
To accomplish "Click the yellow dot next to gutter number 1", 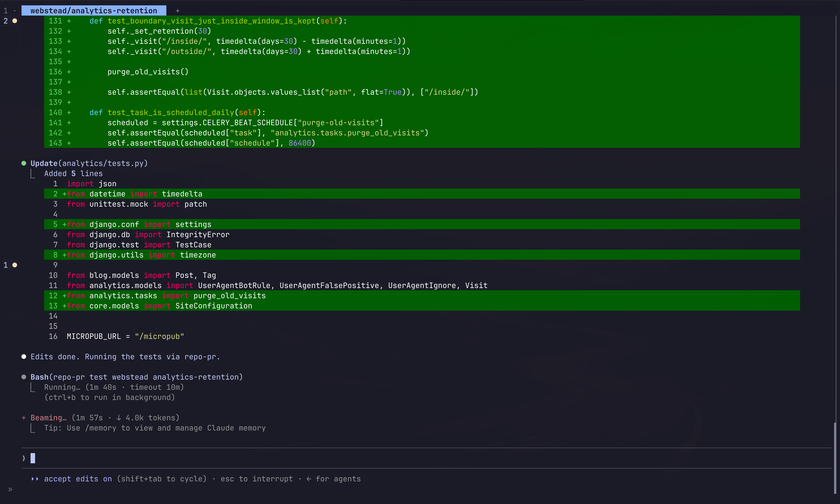I will point(15,265).
